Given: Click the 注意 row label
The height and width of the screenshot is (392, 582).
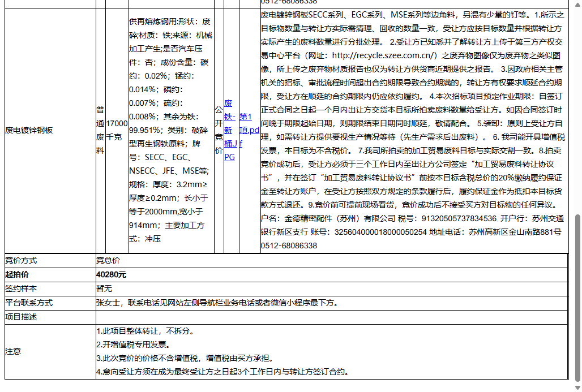Looking at the screenshot, I should coord(13,352).
